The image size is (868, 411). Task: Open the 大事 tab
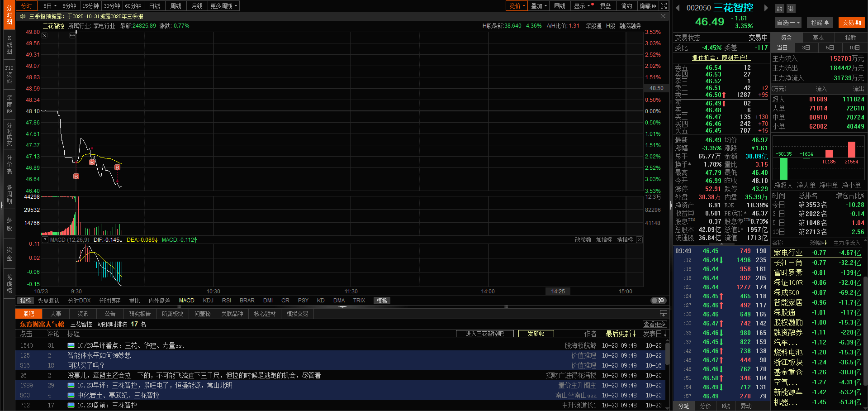click(56, 314)
